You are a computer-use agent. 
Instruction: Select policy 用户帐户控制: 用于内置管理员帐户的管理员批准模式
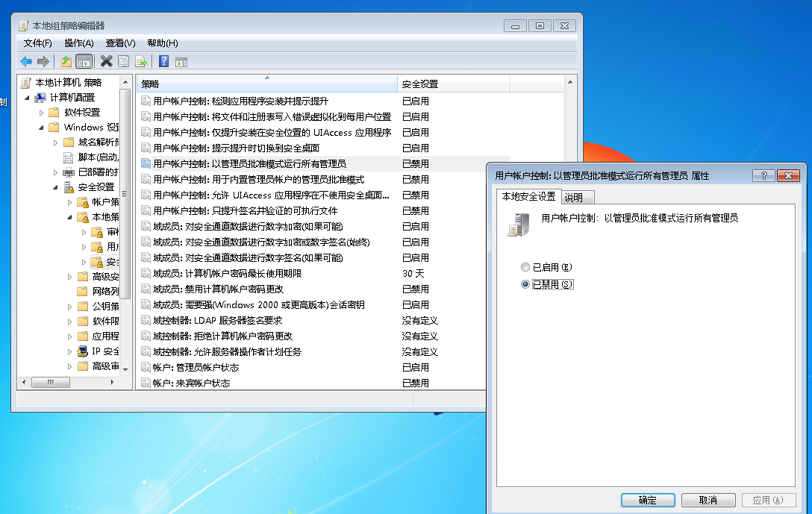pos(259,179)
